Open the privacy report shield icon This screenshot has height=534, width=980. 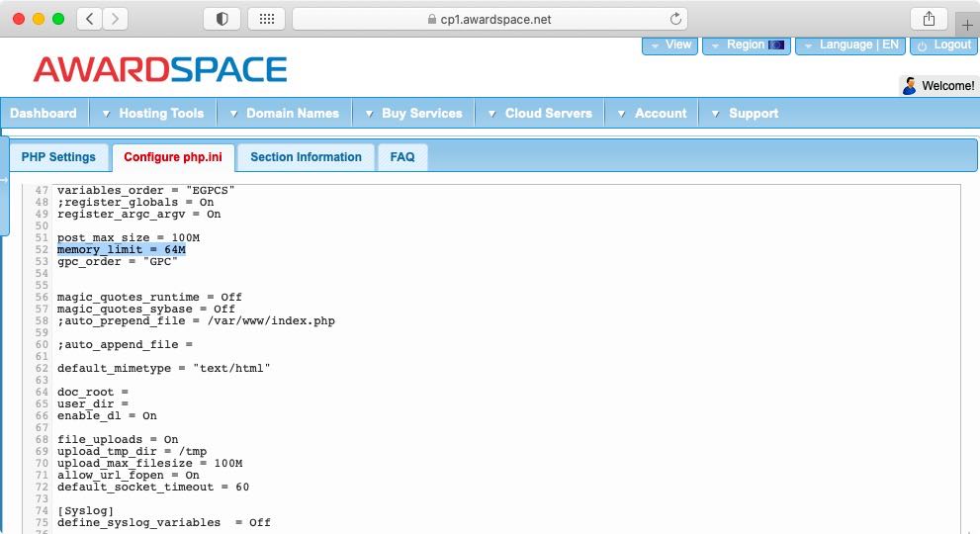222,19
